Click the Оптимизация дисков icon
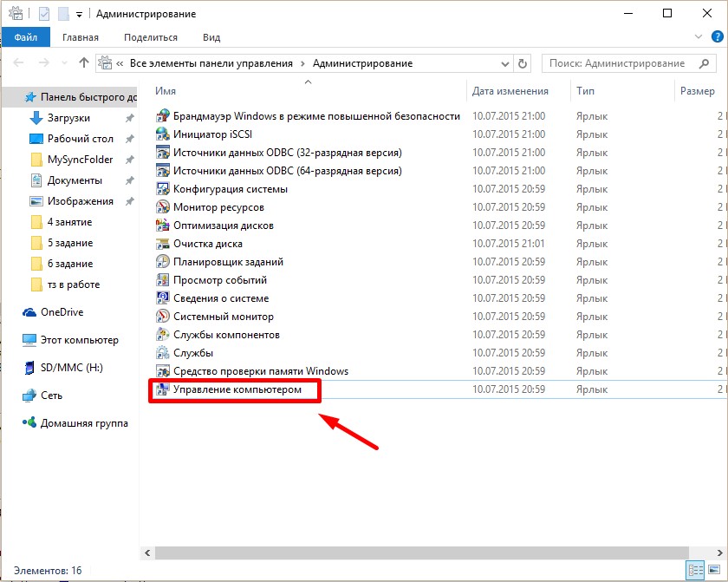The width and height of the screenshot is (728, 582). 162,226
